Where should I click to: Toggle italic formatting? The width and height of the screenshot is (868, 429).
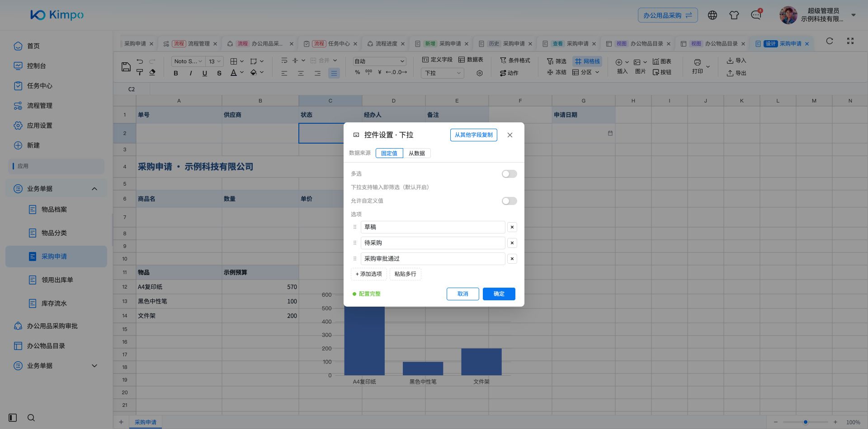point(190,73)
